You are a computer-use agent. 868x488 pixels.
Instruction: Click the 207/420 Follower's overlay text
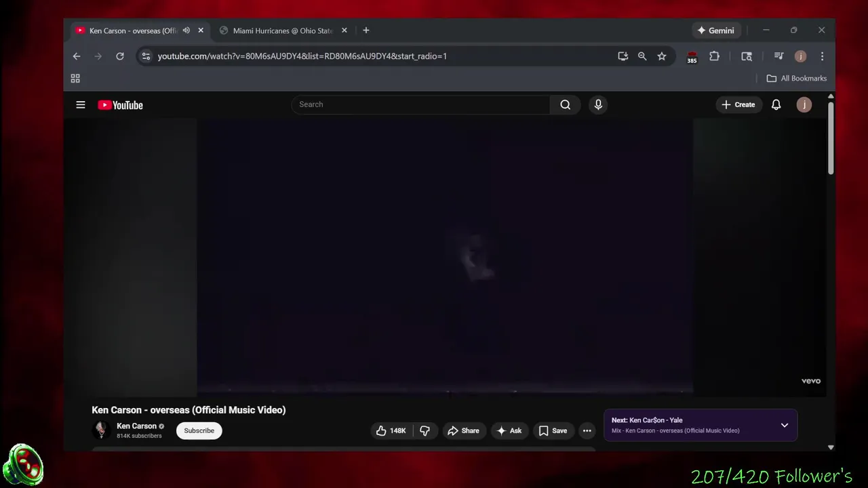tap(771, 476)
